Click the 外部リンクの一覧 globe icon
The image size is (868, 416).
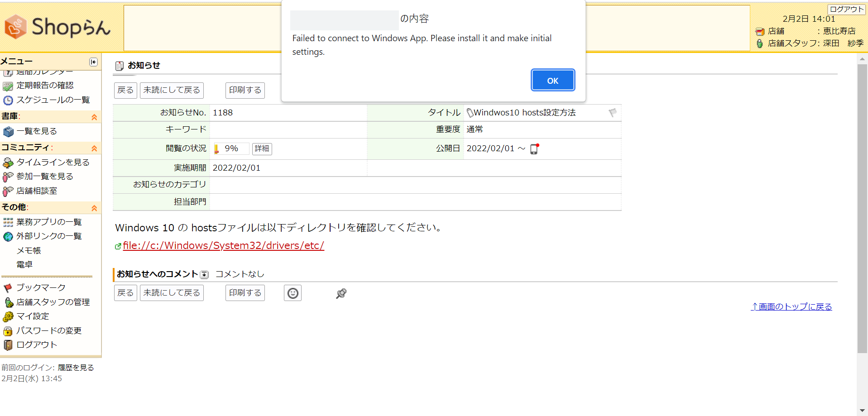pyautogui.click(x=7, y=236)
